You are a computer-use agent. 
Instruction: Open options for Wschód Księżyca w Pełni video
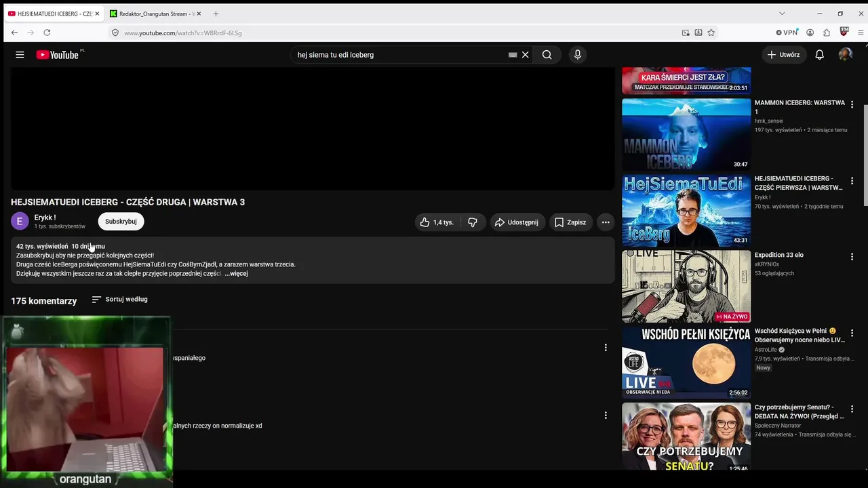tap(852, 333)
